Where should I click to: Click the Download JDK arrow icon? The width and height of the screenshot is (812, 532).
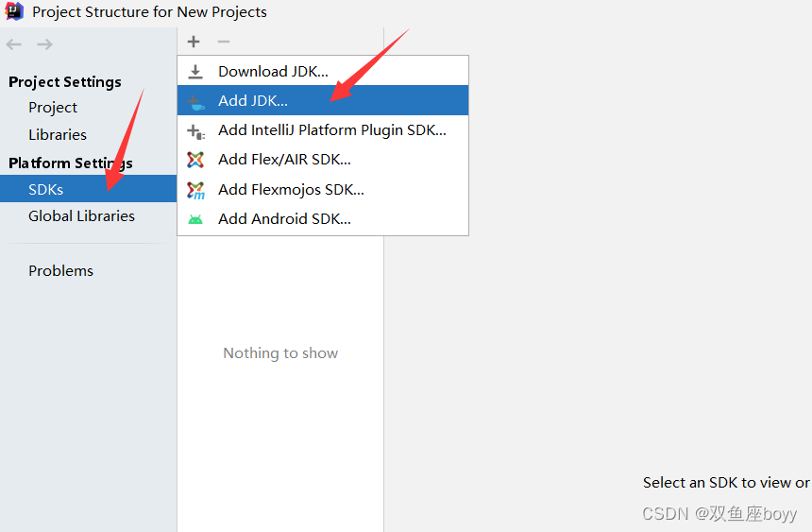pyautogui.click(x=195, y=72)
